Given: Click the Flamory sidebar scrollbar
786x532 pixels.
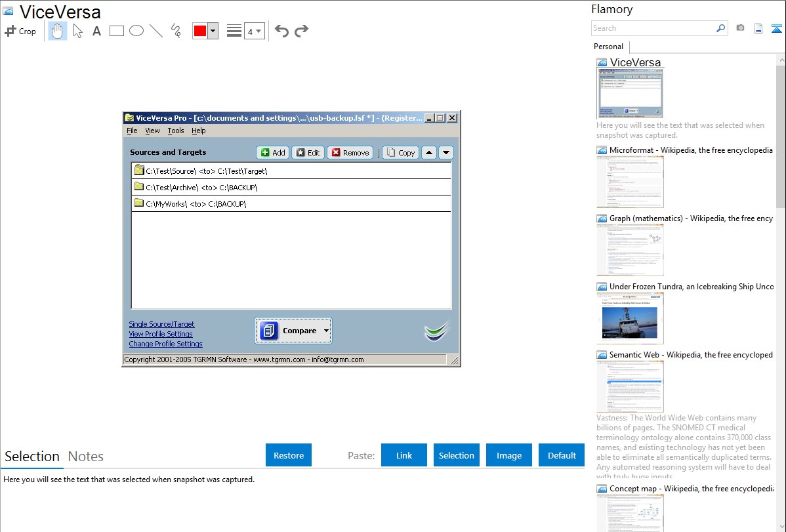Looking at the screenshot, I should [781, 135].
